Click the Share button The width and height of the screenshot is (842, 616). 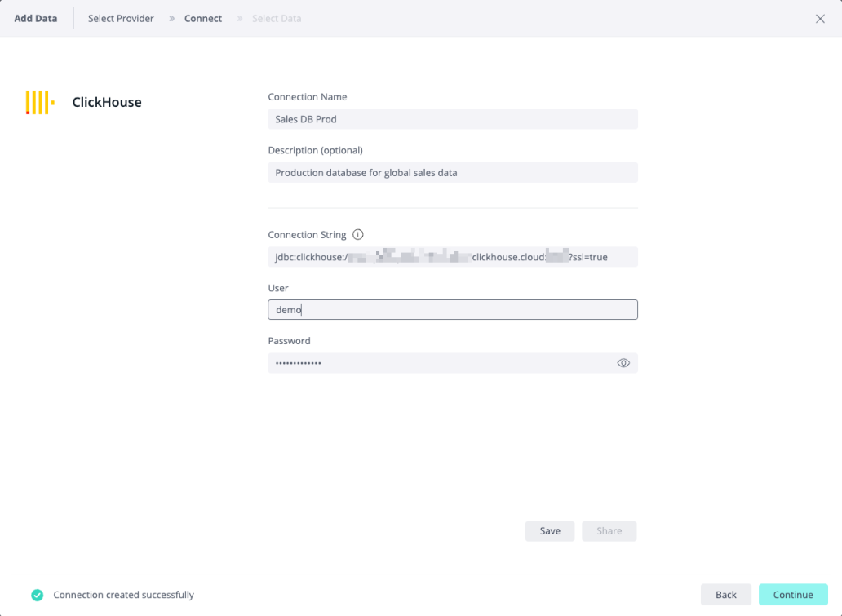pos(609,530)
